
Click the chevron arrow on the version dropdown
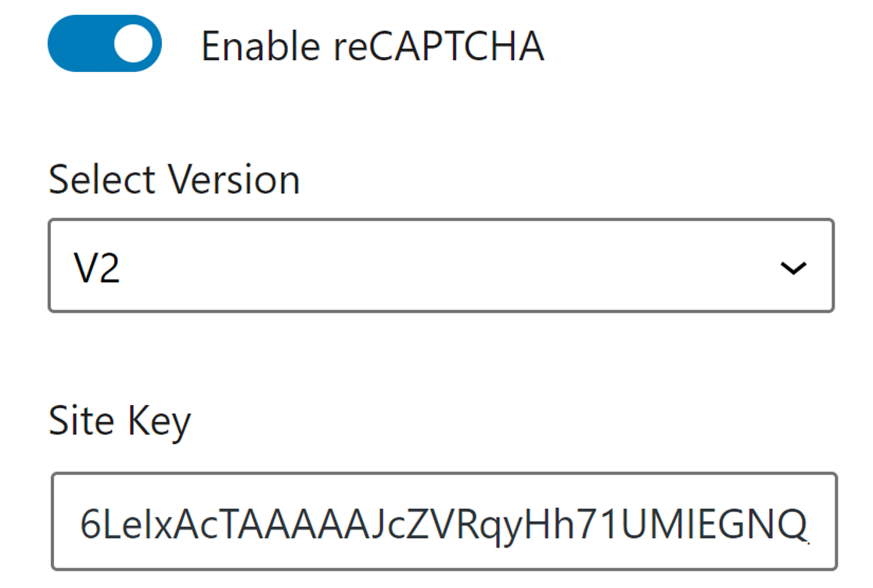tap(796, 267)
